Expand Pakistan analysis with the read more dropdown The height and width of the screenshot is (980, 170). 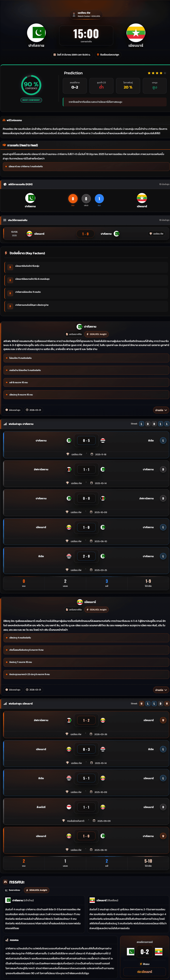[x=161, y=410]
